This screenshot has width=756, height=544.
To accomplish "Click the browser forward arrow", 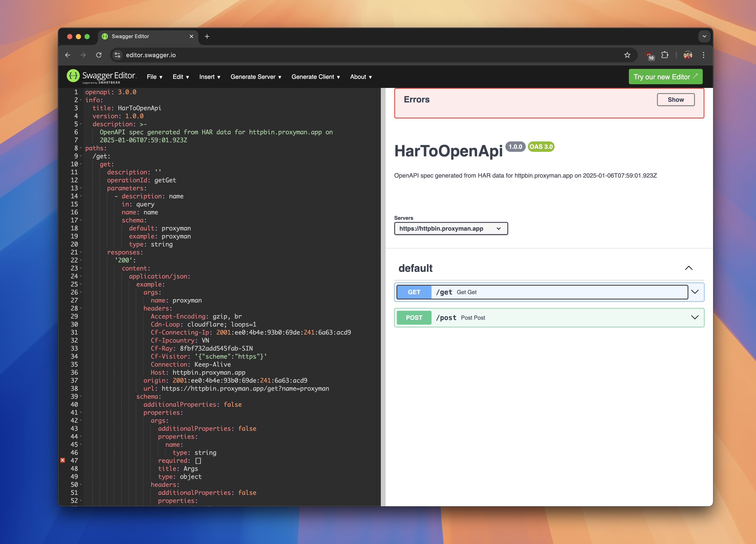I will [x=83, y=55].
